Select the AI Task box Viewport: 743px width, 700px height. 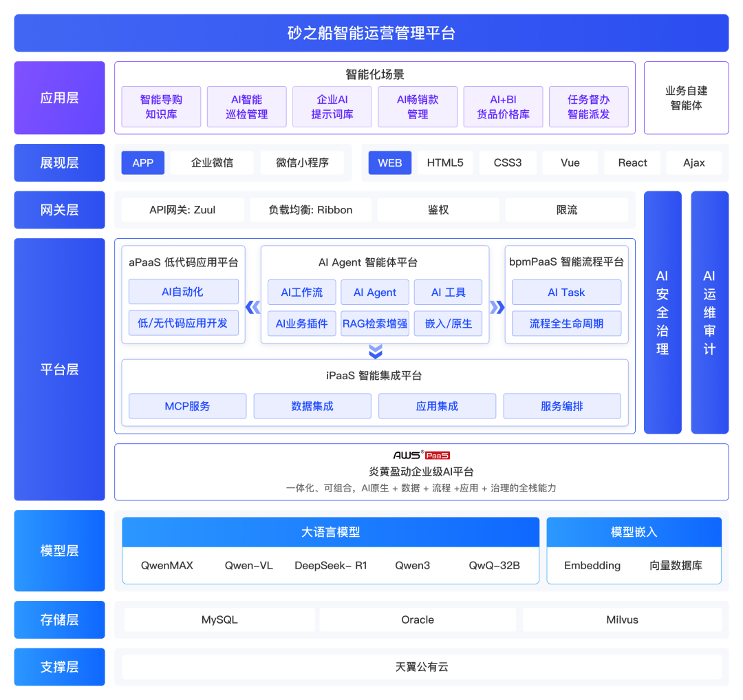(567, 293)
